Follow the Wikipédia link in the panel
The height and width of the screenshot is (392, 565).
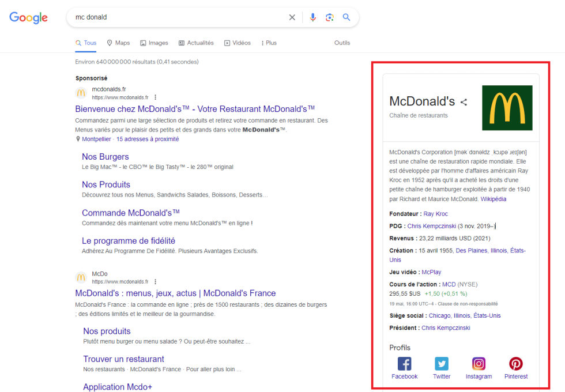(x=494, y=199)
